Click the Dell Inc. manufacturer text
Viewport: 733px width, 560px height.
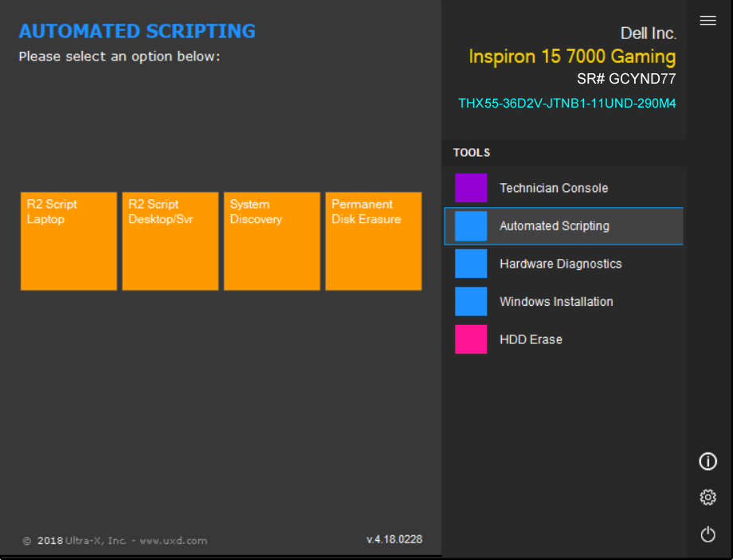[648, 33]
